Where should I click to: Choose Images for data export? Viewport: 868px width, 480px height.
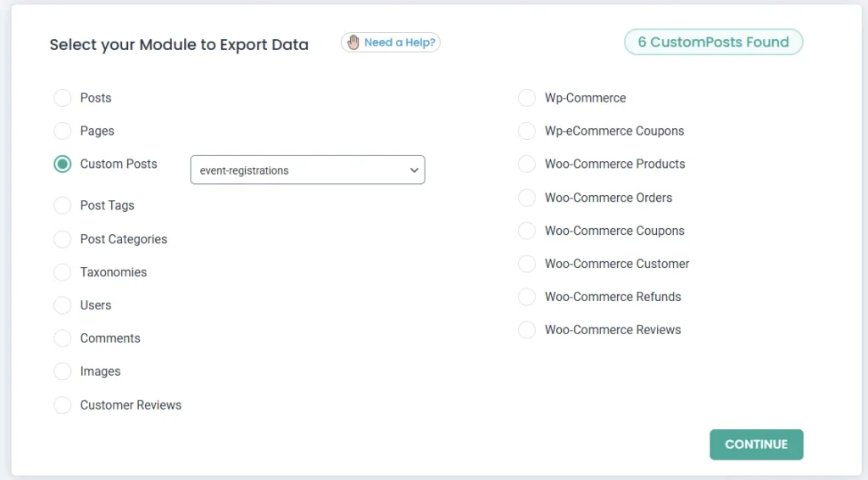[63, 372]
